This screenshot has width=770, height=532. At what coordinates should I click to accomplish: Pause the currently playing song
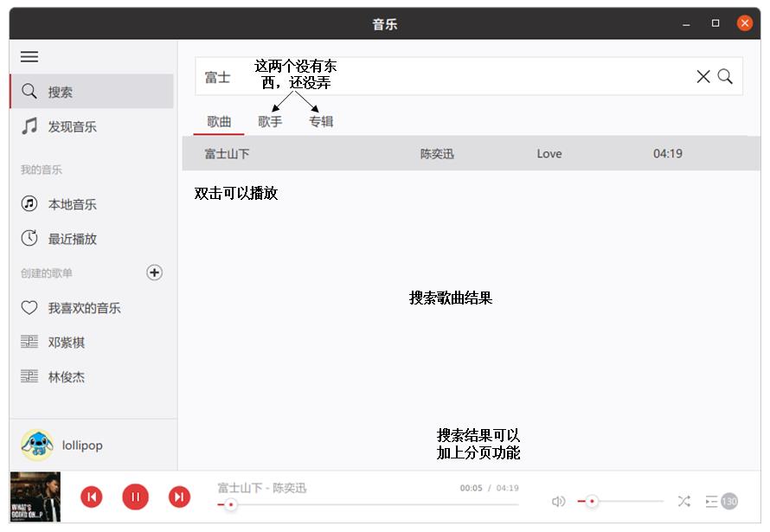pyautogui.click(x=135, y=497)
